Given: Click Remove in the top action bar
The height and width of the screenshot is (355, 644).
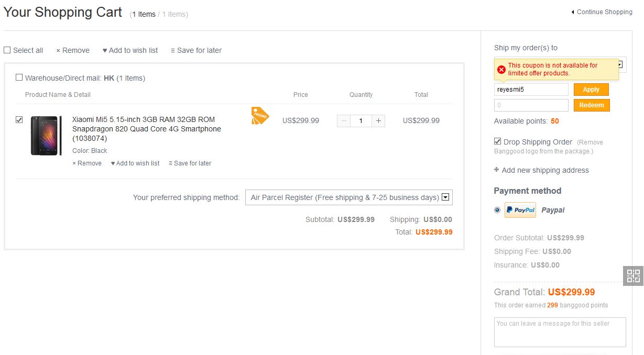Looking at the screenshot, I should coord(73,50).
